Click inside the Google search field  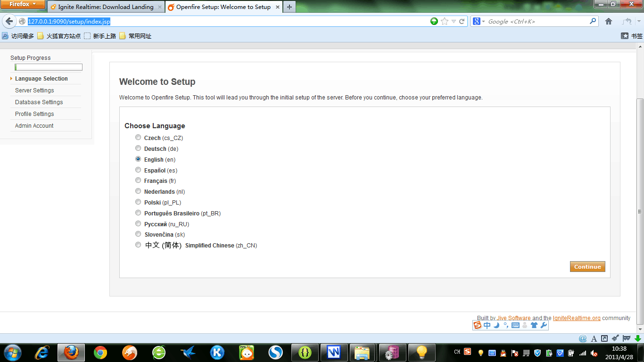tap(537, 21)
